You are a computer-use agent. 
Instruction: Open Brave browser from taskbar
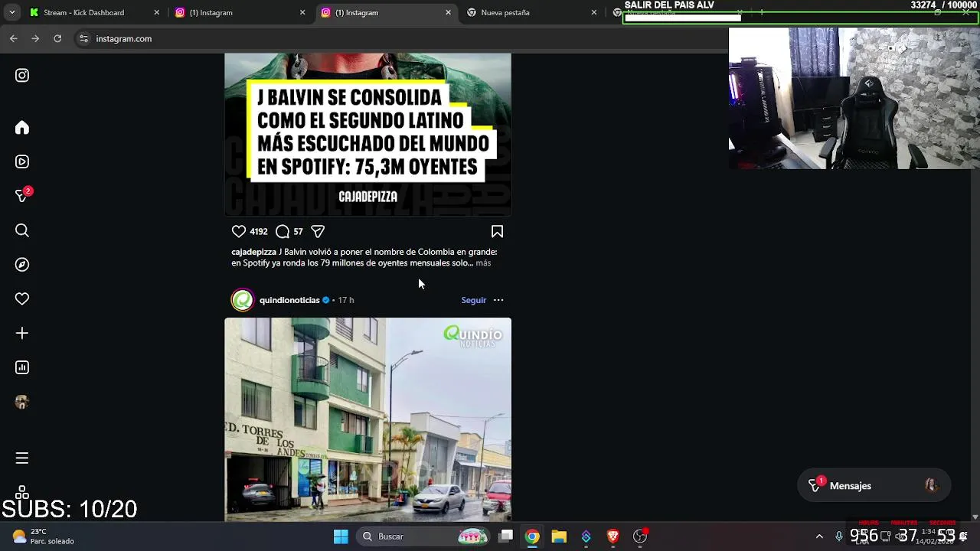(612, 536)
